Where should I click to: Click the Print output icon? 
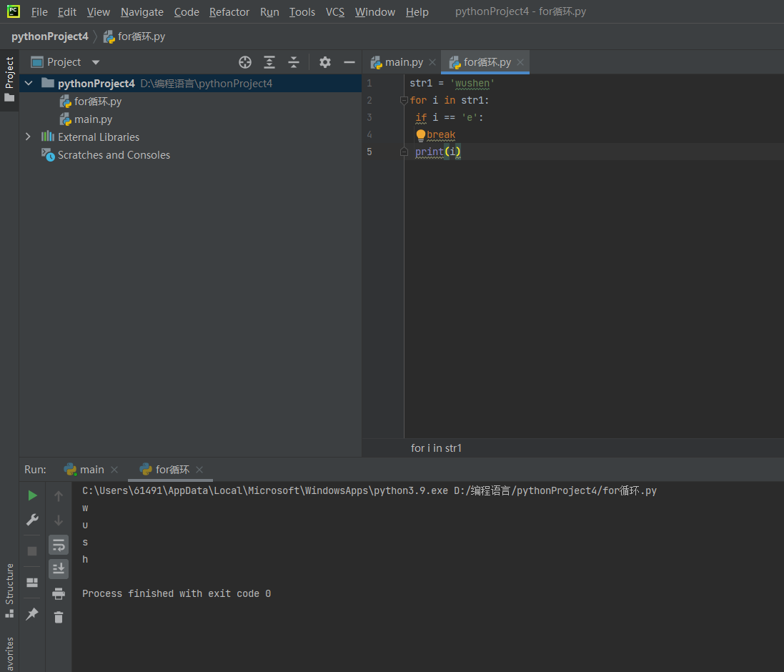(59, 593)
